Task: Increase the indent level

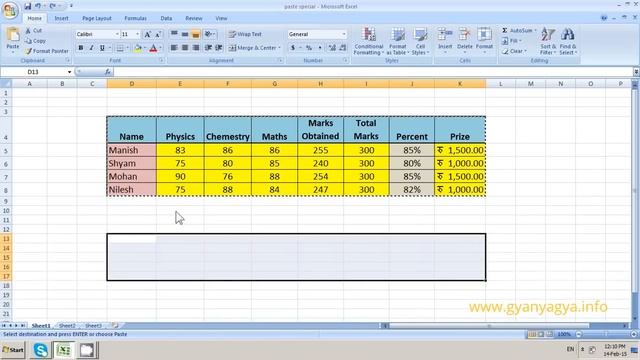Action: tap(219, 48)
